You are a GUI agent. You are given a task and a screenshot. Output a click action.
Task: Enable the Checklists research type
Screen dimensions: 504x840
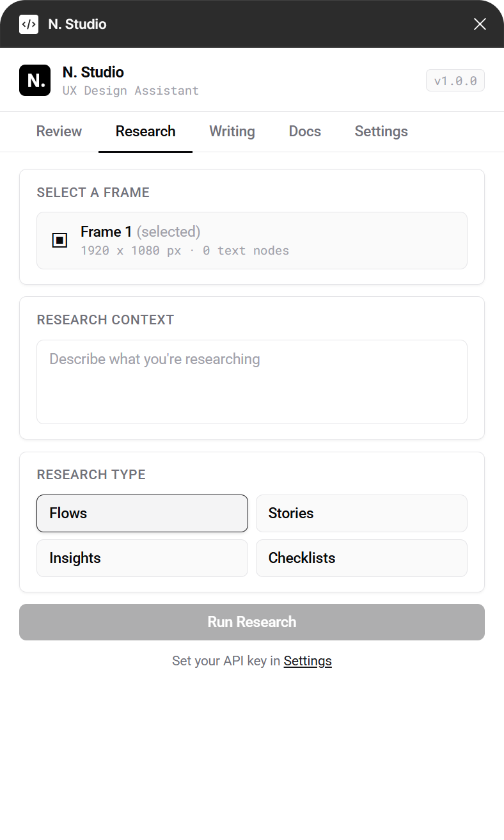click(x=361, y=558)
